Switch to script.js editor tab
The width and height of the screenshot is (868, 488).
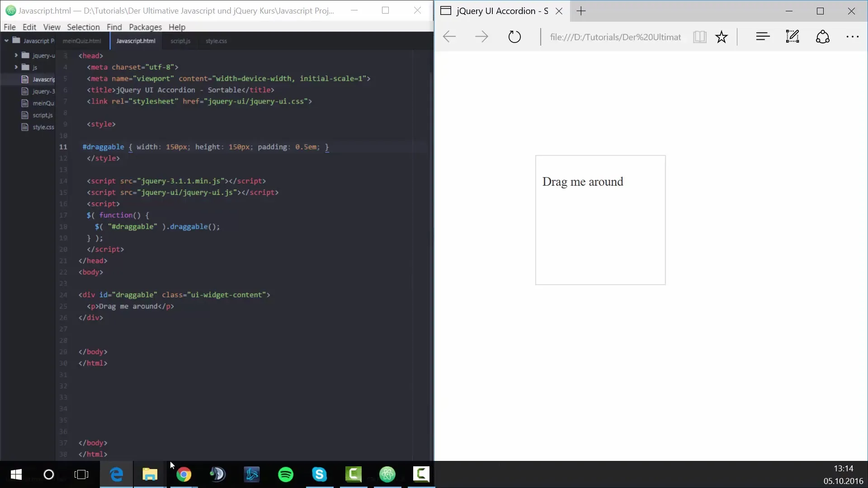[180, 41]
